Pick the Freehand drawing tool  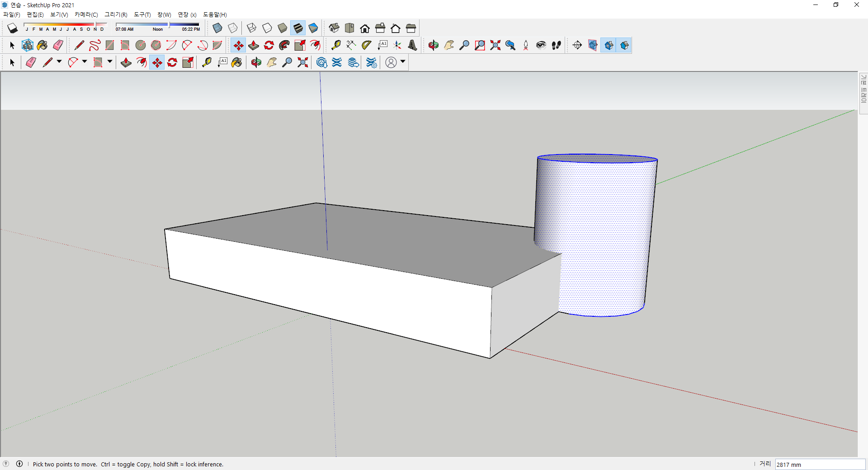pyautogui.click(x=94, y=45)
